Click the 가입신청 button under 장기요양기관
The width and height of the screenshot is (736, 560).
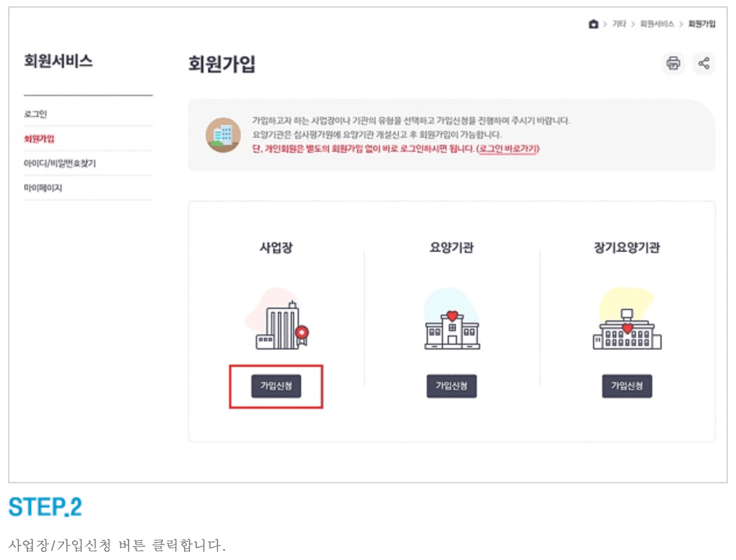[626, 386]
